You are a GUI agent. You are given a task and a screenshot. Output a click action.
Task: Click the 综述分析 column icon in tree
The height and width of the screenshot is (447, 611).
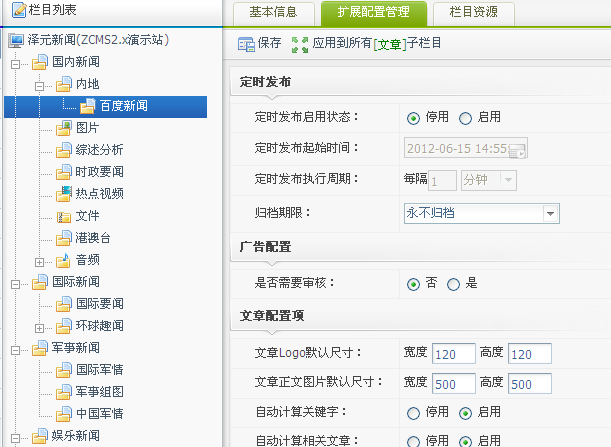(65, 150)
